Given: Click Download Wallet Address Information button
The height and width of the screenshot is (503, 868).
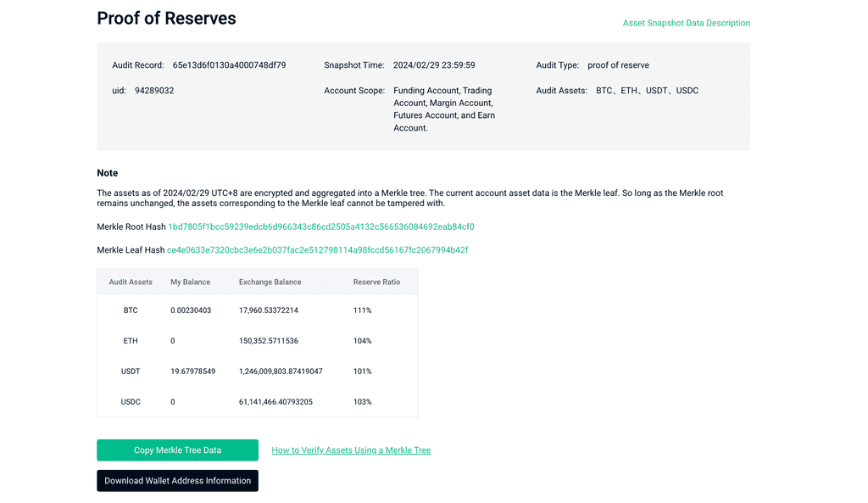Looking at the screenshot, I should (177, 480).
